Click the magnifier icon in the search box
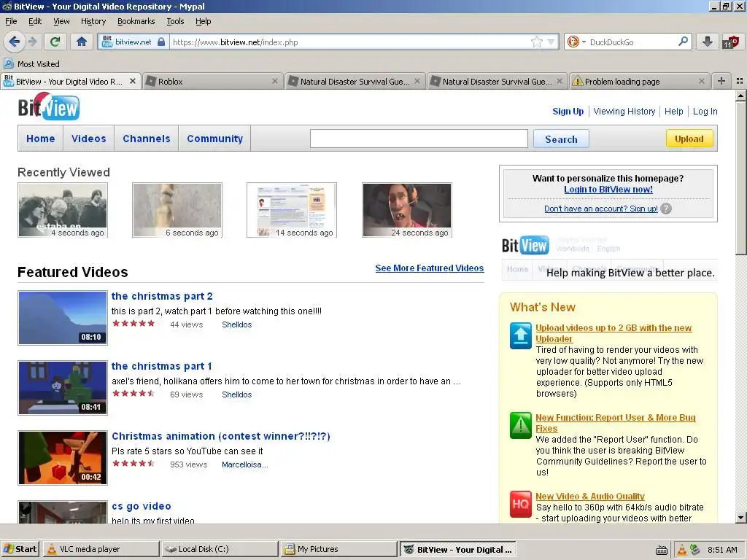 tap(683, 42)
